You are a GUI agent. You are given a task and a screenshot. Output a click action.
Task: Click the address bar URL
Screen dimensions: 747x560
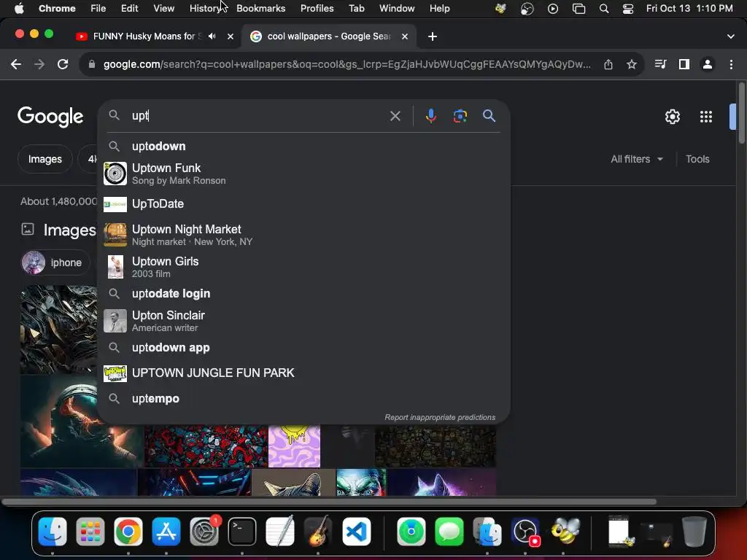coord(347,64)
